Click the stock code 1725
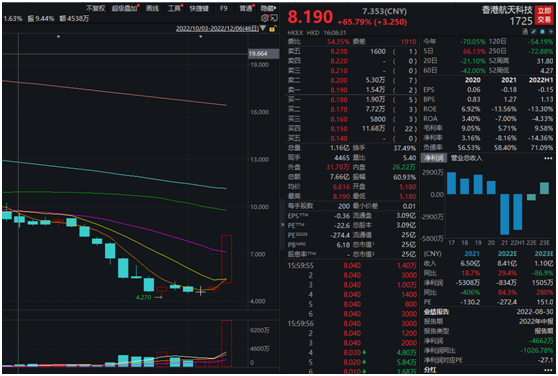Image resolution: width=558 pixels, height=376 pixels. click(x=521, y=21)
